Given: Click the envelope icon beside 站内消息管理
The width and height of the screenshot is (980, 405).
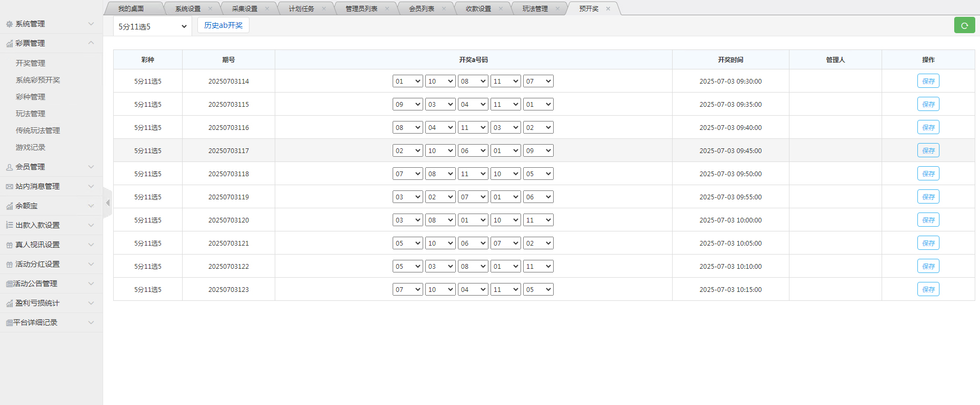Looking at the screenshot, I should click(x=9, y=187).
